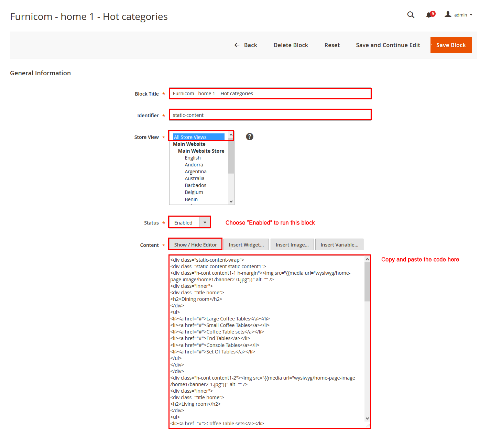Click the textarea resize handle corner
The width and height of the screenshot is (480, 448).
coord(368,425)
